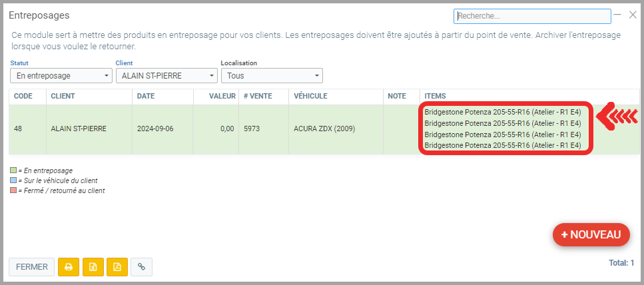The width and height of the screenshot is (644, 285).
Task: Click the link chain icon button
Action: pyautogui.click(x=141, y=267)
